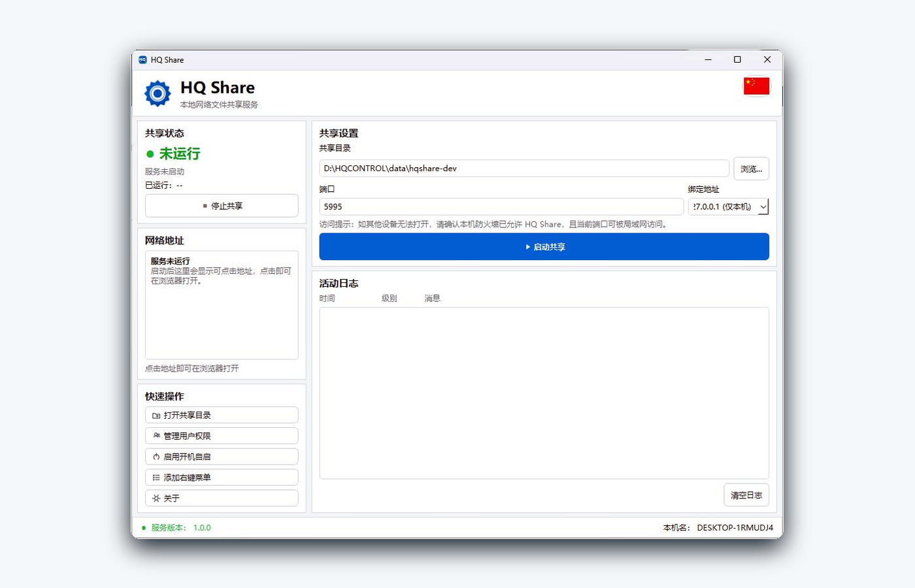Open 管理用户权限 user permissions
The width and height of the screenshot is (915, 588).
[x=222, y=436]
